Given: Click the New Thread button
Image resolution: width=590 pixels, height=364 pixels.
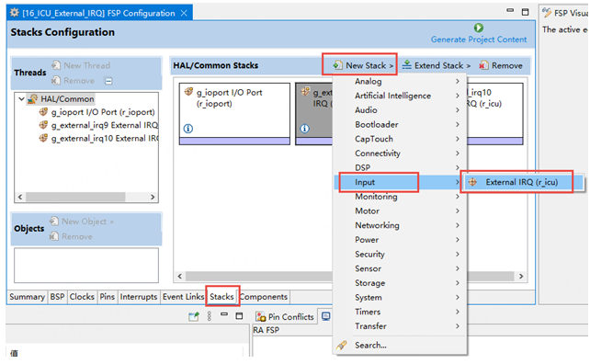Looking at the screenshot, I should click(x=81, y=65).
